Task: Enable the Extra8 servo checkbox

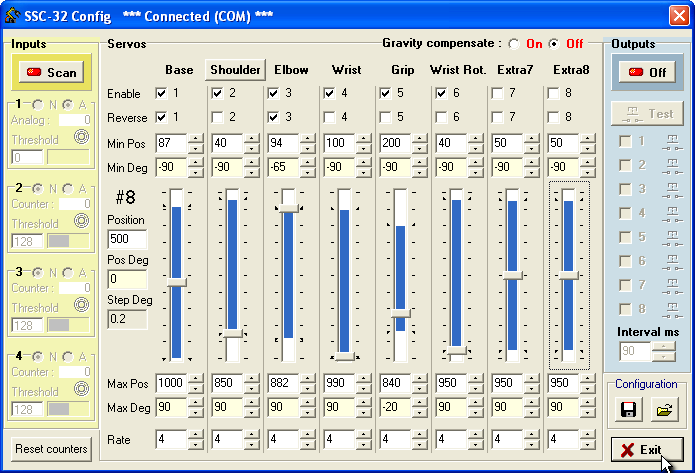Action: click(553, 93)
